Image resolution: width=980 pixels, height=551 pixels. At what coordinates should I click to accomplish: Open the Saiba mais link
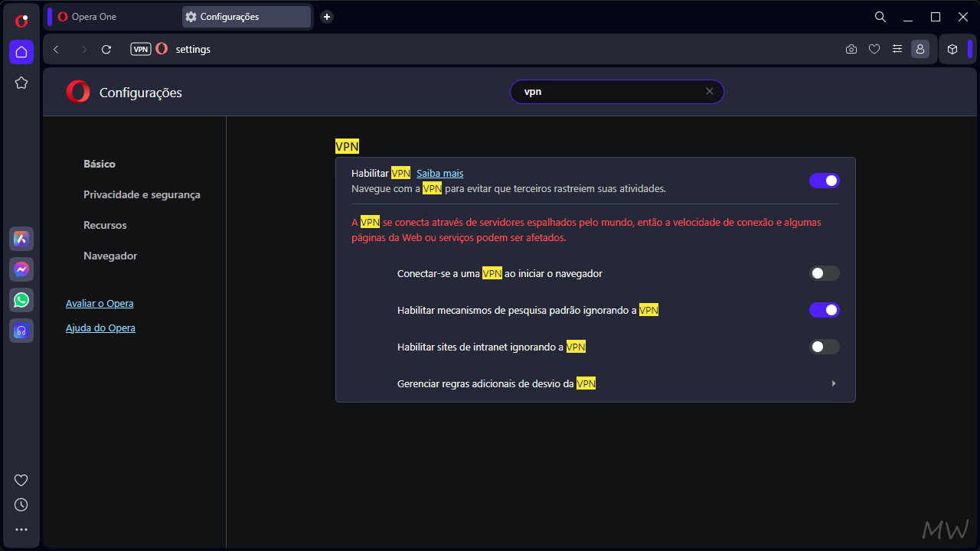point(439,173)
